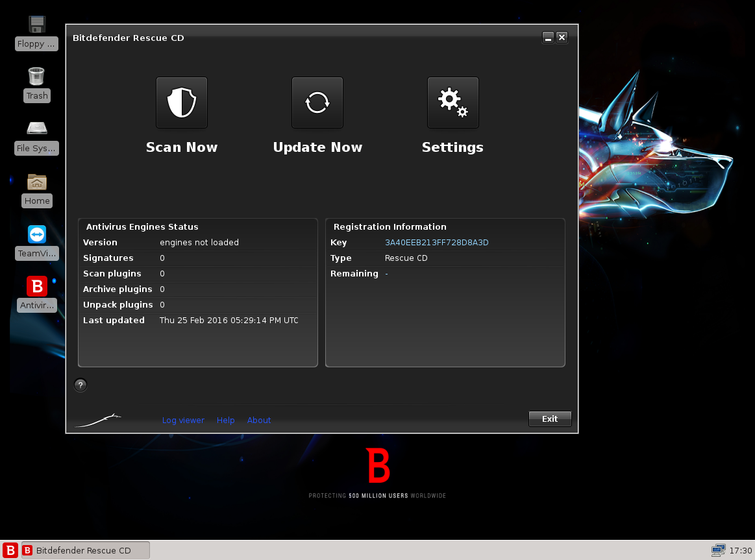Open Settings via the gears icon

[x=452, y=103]
